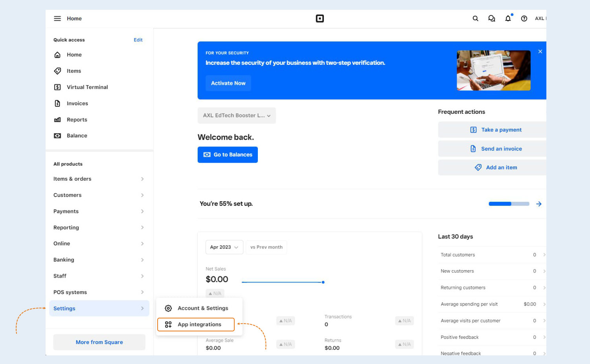Image resolution: width=590 pixels, height=364 pixels.
Task: Click the tag icon on Add an item
Action: [478, 167]
